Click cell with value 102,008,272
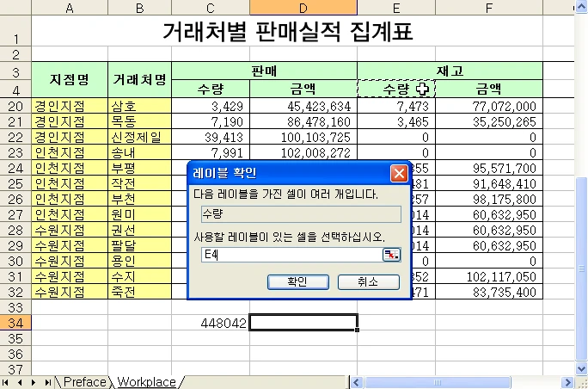This screenshot has width=588, height=389. 303,152
